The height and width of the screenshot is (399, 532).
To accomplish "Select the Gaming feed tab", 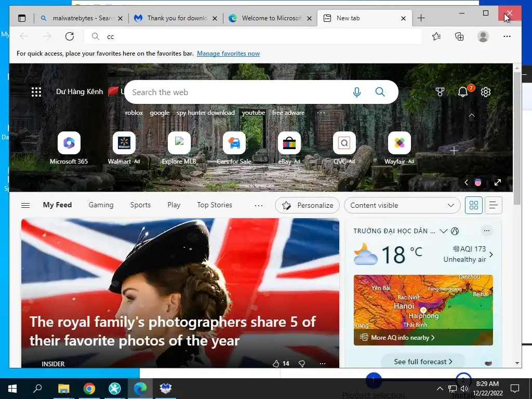I will coord(101,205).
